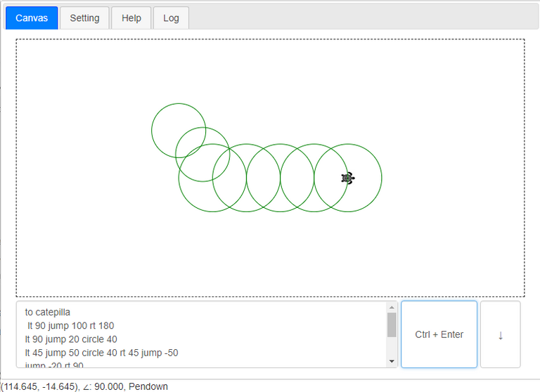Click the "lt 90 jump 20 circle 40" code line
This screenshot has height=392, width=540.
71,339
